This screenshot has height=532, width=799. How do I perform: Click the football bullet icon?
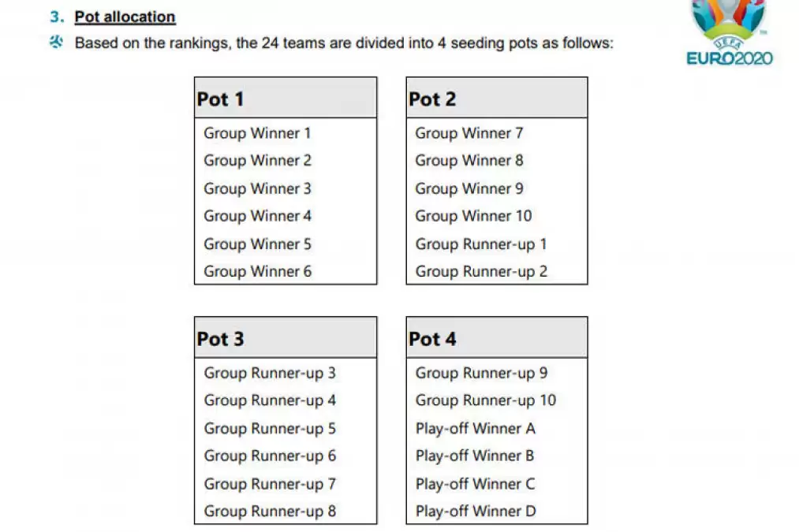[x=56, y=43]
